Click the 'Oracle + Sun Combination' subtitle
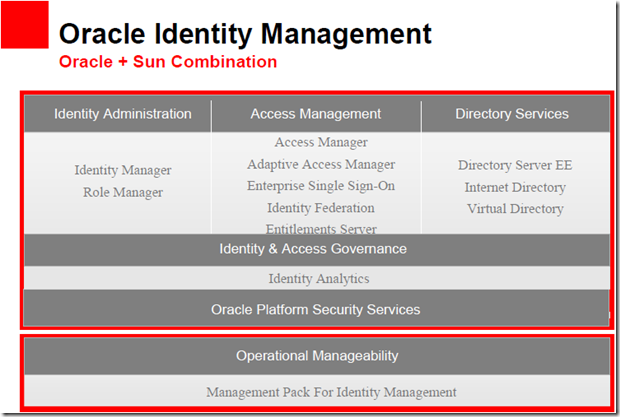The image size is (620, 417). point(168,62)
